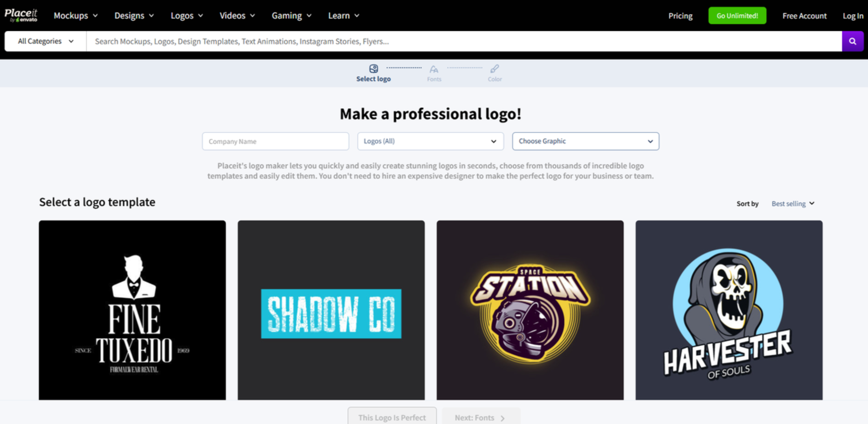
Task: Select the Free Account option
Action: pyautogui.click(x=805, y=16)
